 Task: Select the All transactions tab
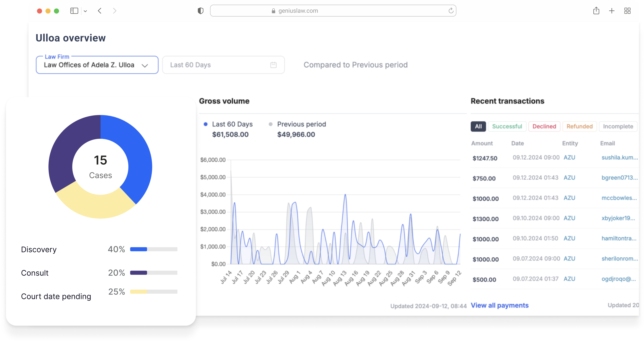click(x=478, y=126)
